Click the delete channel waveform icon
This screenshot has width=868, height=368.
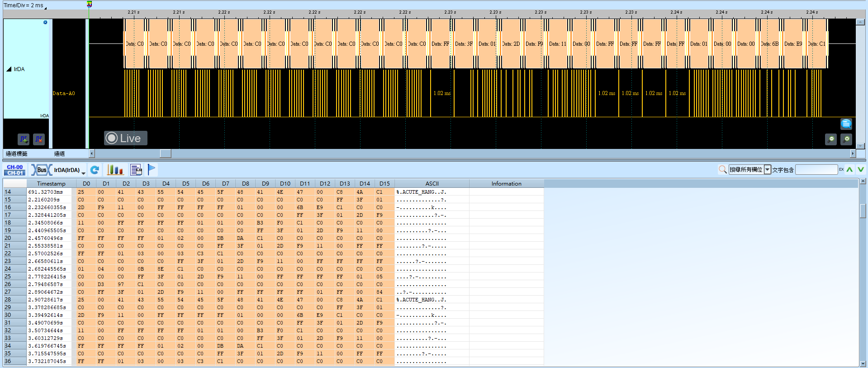coord(39,139)
